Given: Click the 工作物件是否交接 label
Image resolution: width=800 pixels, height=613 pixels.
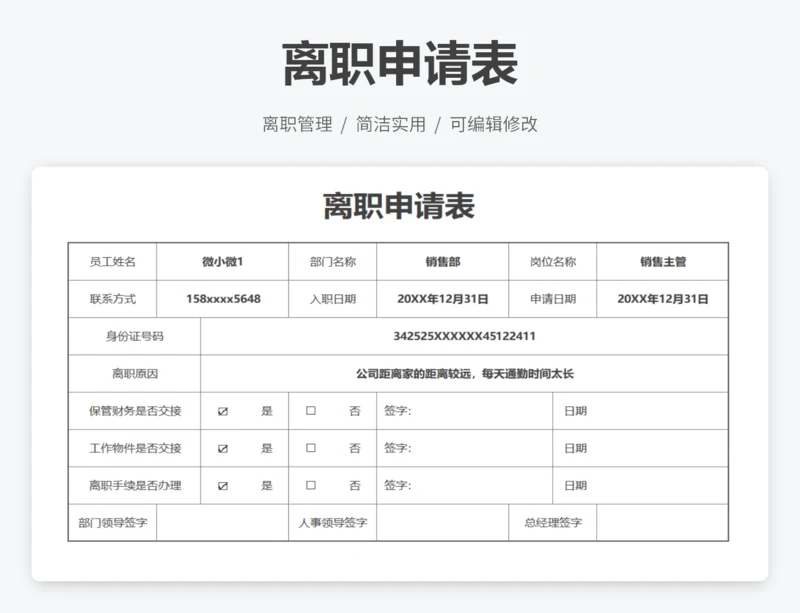Looking at the screenshot, I should [135, 448].
